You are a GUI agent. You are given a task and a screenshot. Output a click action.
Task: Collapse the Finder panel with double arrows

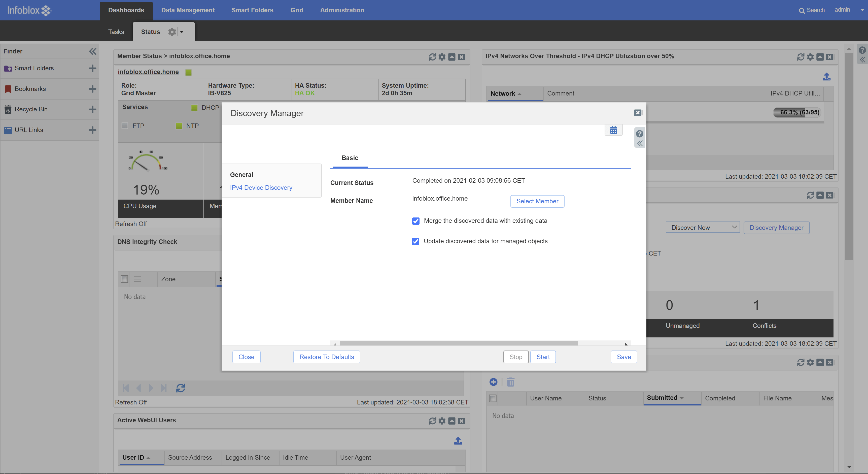tap(92, 51)
